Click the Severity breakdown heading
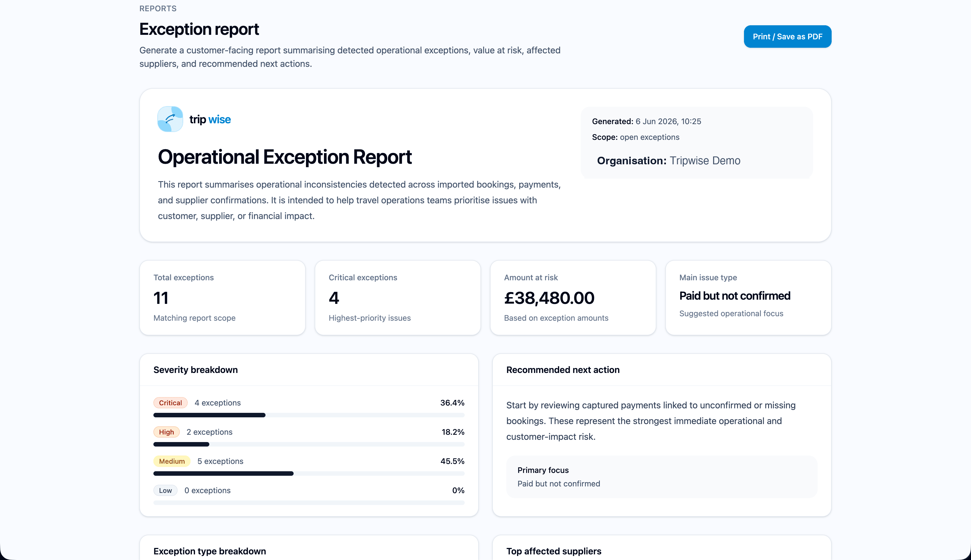The height and width of the screenshot is (560, 971). pyautogui.click(x=196, y=370)
